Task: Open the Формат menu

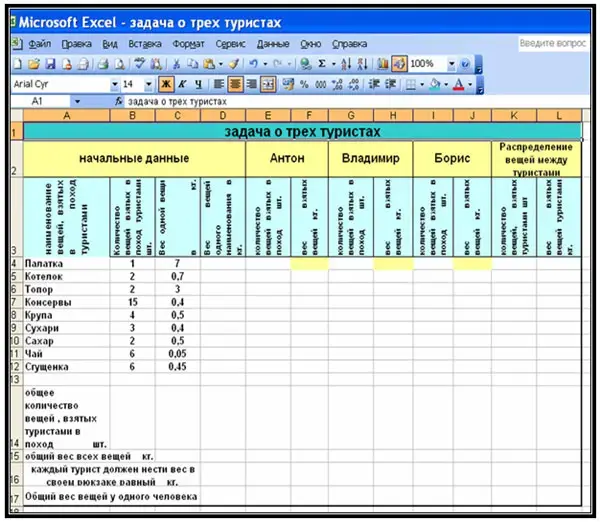Action: (x=188, y=44)
